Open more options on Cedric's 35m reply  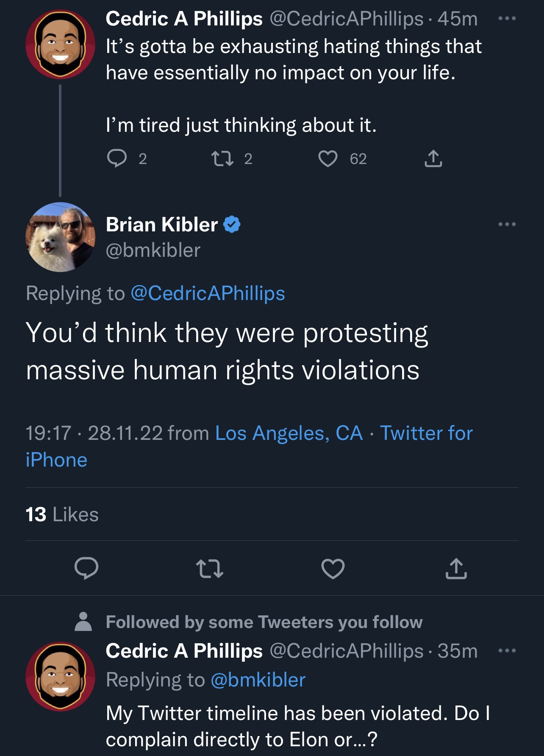tap(507, 650)
